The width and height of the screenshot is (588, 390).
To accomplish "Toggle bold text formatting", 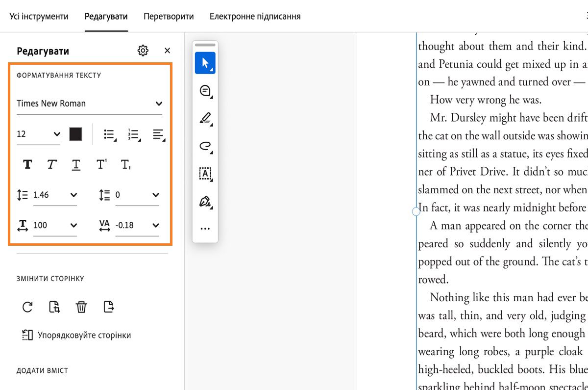I will (x=27, y=164).
